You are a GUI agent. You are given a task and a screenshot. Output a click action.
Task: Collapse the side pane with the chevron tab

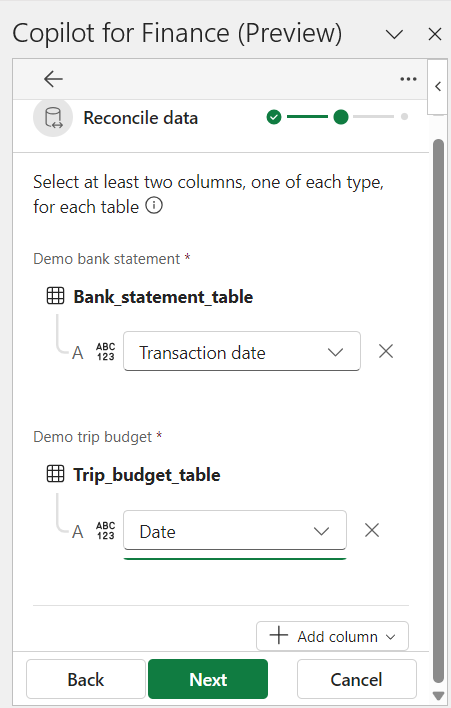click(437, 86)
